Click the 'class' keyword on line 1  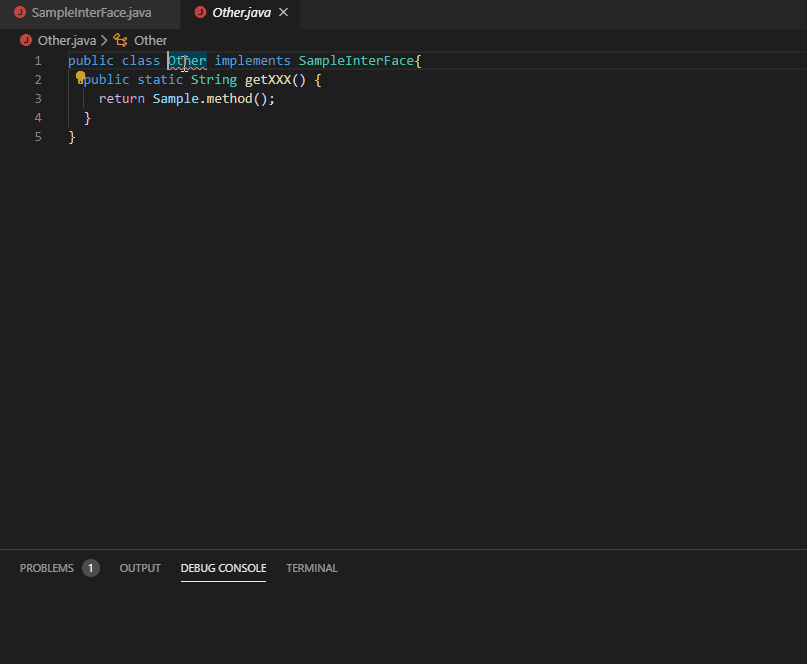(141, 61)
